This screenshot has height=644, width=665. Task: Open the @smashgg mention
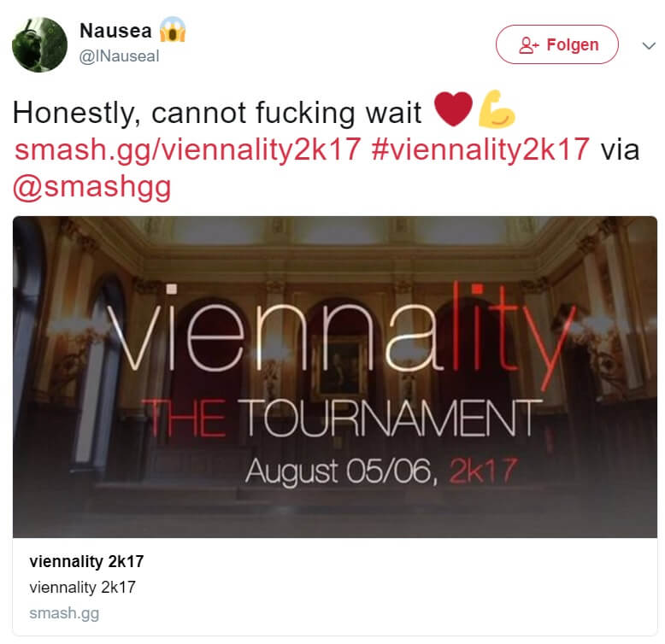[x=92, y=187]
